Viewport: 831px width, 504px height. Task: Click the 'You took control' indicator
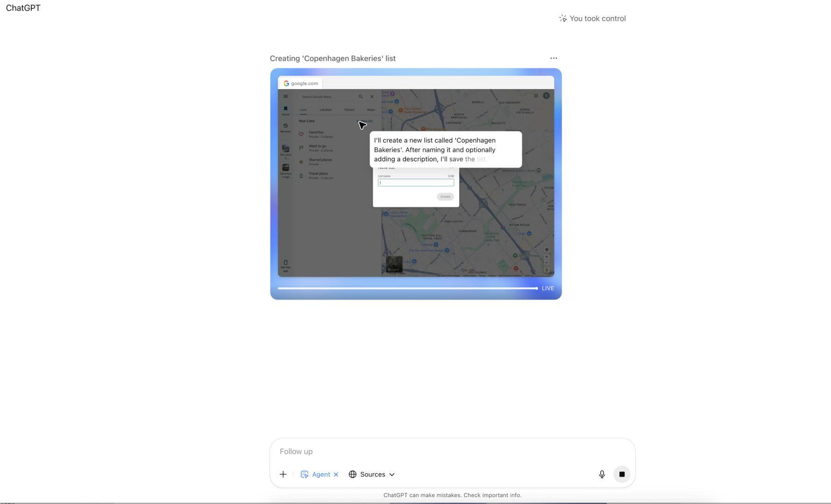pos(592,19)
